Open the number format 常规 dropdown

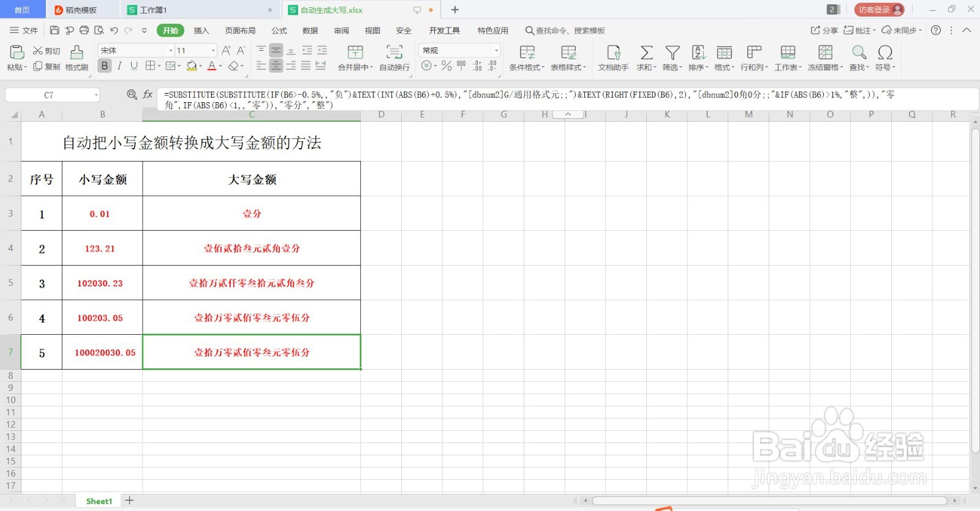tap(496, 51)
